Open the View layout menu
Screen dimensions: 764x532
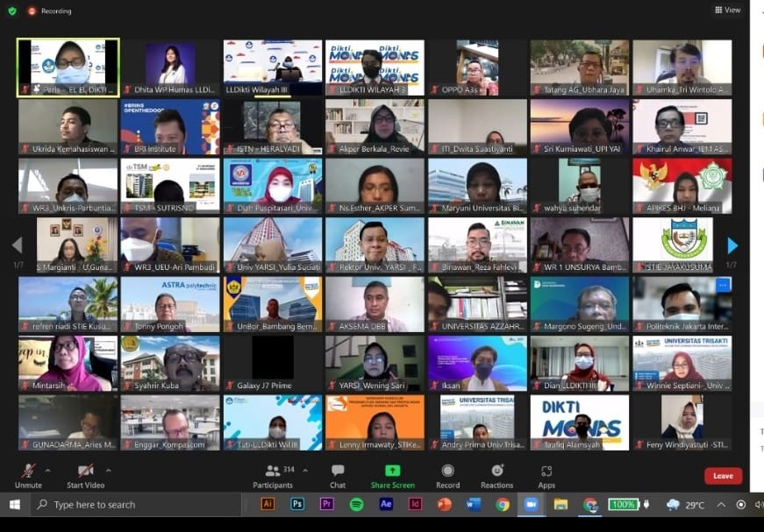coord(727,11)
